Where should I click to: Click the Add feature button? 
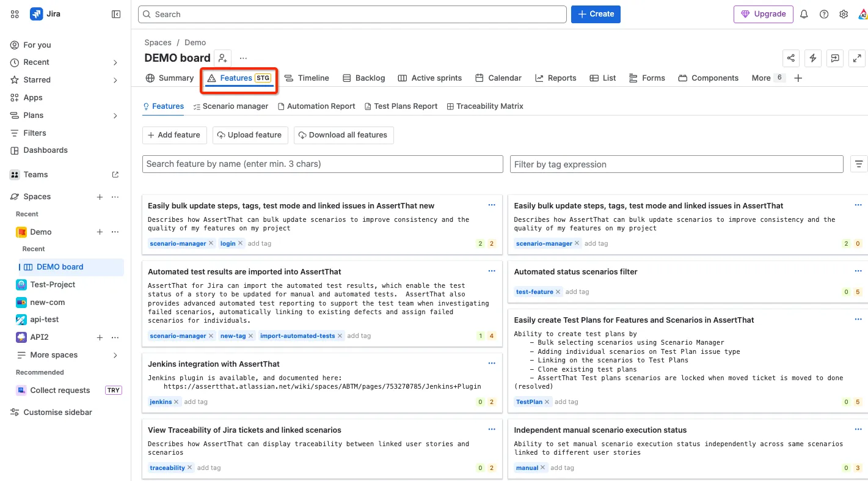click(x=175, y=135)
